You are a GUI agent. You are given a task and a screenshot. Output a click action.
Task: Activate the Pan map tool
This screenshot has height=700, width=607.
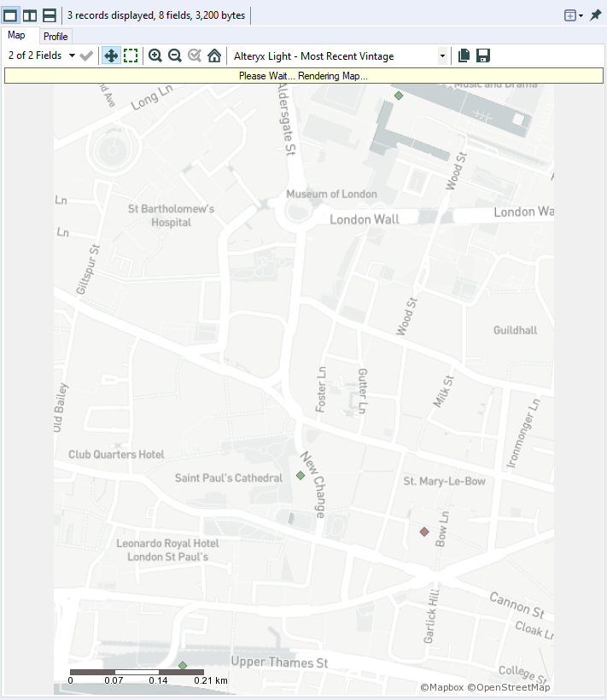111,55
